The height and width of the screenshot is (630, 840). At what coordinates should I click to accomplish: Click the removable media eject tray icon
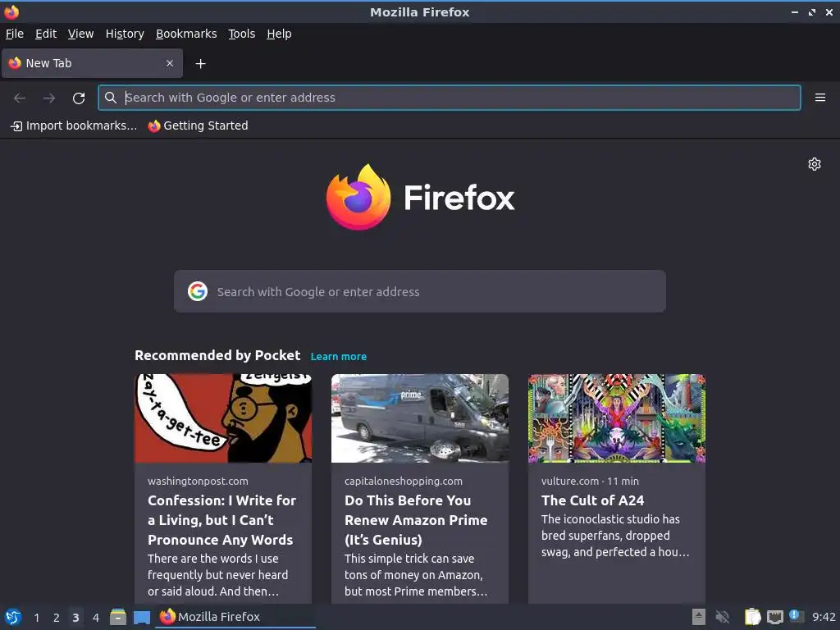[699, 617]
